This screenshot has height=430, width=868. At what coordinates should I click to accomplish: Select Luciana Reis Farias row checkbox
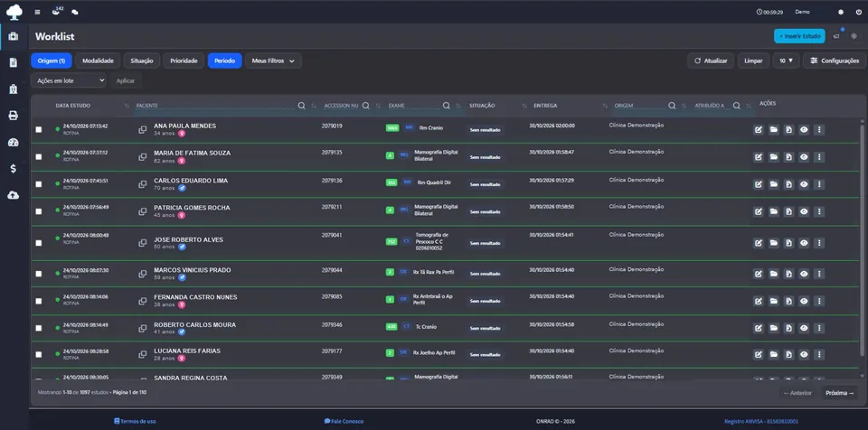38,355
